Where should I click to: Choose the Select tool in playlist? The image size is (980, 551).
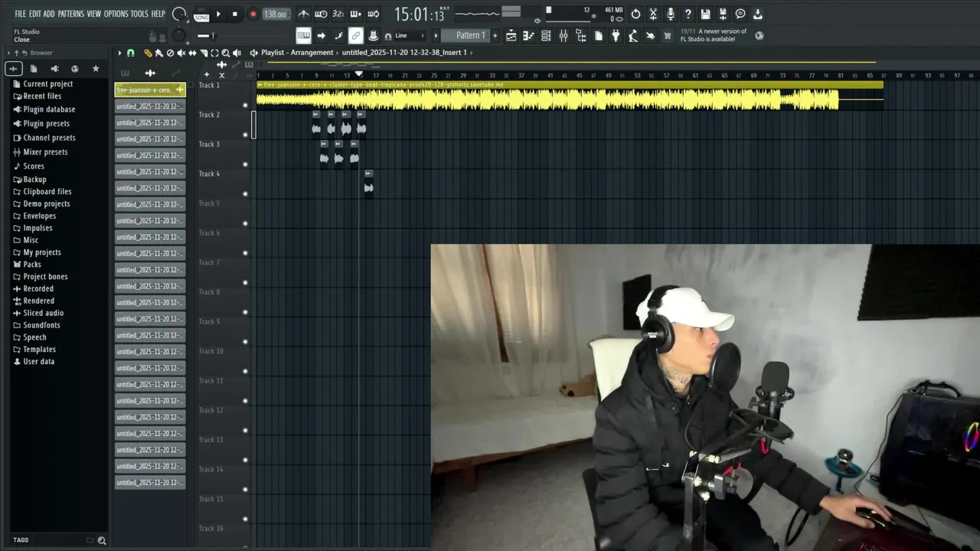[214, 53]
